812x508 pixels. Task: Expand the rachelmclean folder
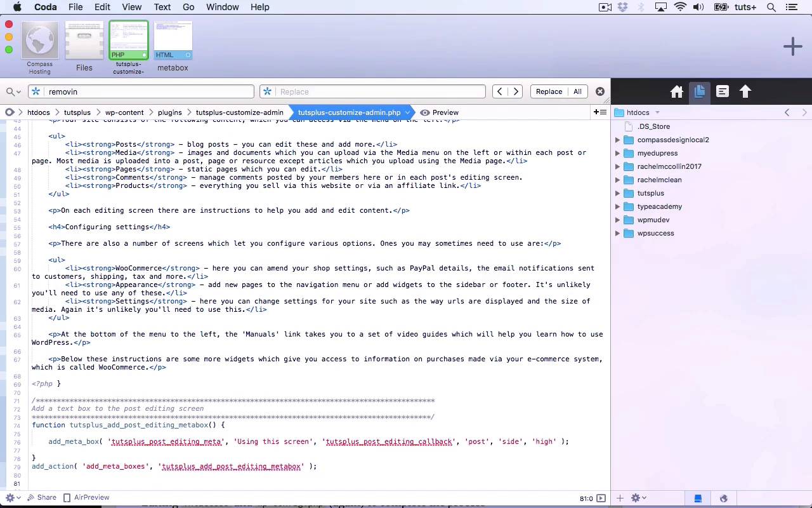point(618,180)
